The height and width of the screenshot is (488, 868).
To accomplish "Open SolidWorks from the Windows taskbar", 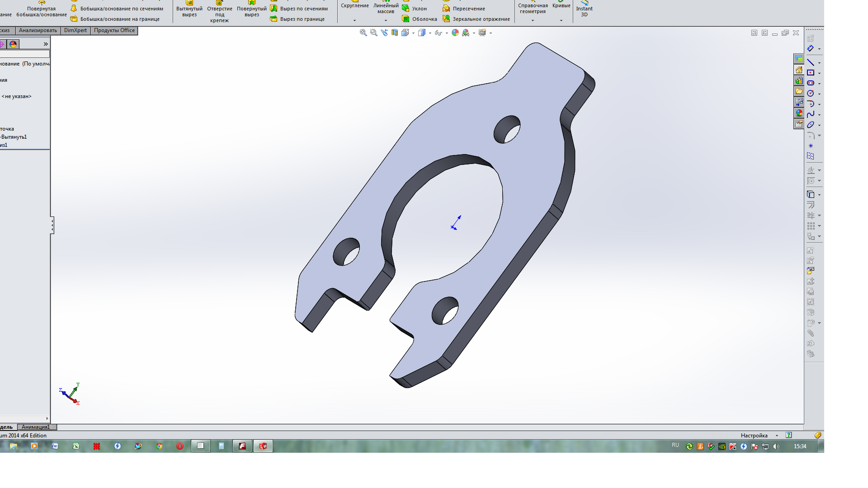I will click(x=263, y=446).
